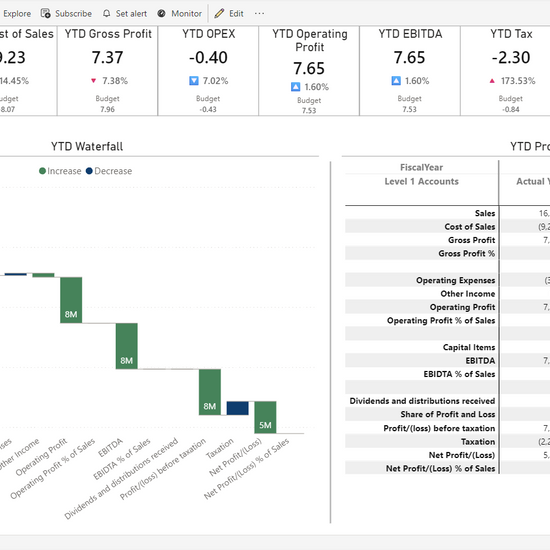Click the Net Profit 5M waterfall bar
Screen dimensions: 550x550
point(265,417)
